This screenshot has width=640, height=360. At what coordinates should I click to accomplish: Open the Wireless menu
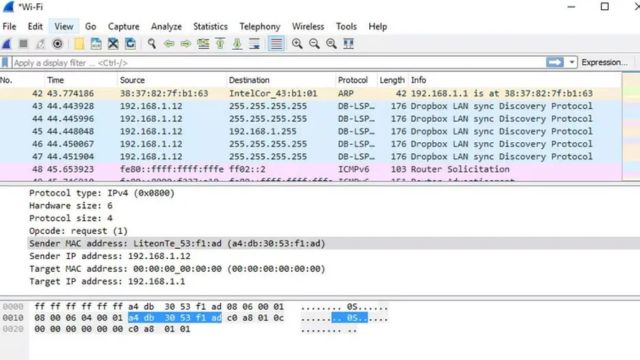(x=308, y=27)
